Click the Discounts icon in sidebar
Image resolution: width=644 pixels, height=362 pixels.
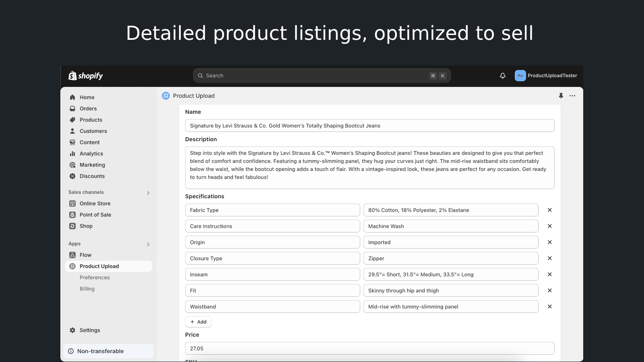(x=72, y=176)
